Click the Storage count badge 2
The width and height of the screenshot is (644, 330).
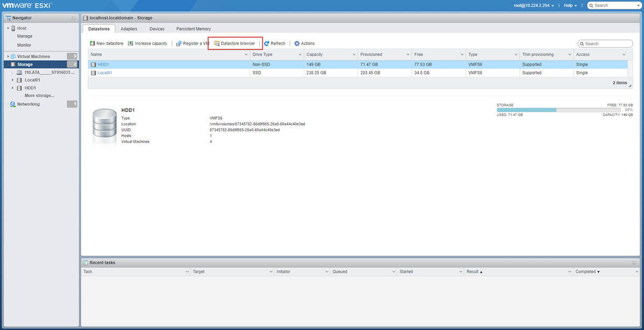[x=72, y=64]
